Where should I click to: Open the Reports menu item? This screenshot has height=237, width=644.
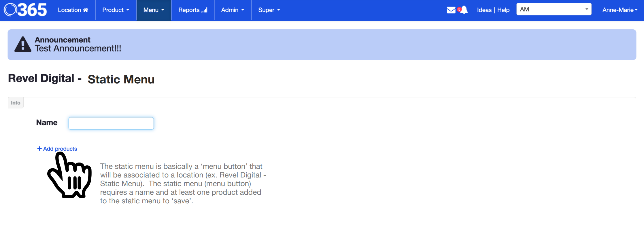[193, 10]
